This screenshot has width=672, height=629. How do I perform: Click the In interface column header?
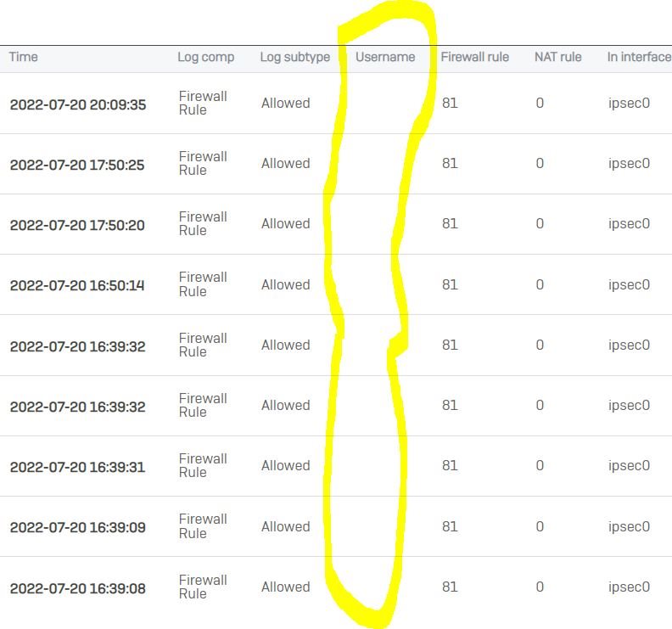(639, 57)
